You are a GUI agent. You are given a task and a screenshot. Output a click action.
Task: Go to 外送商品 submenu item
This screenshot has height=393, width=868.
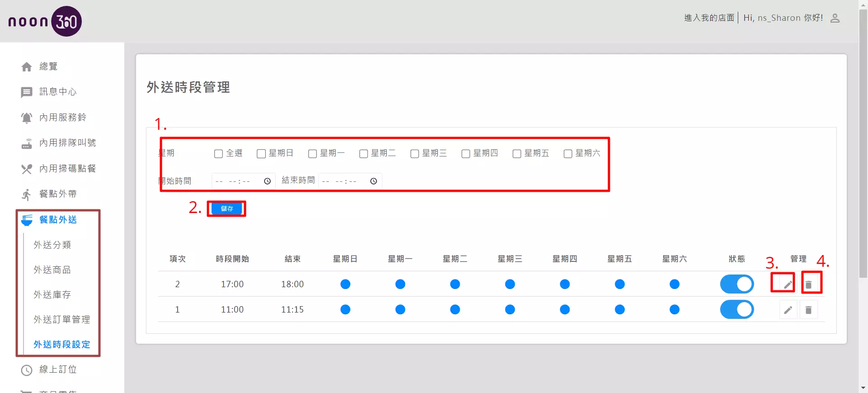(x=52, y=270)
